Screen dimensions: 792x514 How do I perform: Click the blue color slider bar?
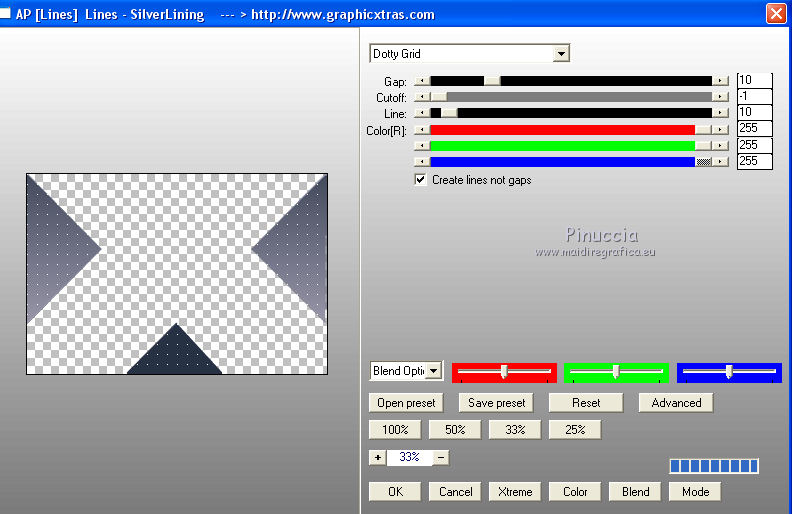[571, 162]
